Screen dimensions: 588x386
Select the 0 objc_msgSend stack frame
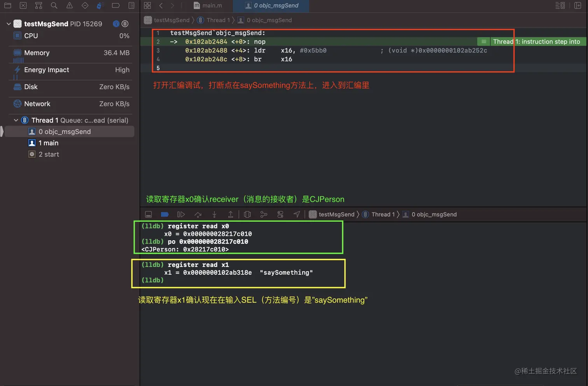coord(70,132)
